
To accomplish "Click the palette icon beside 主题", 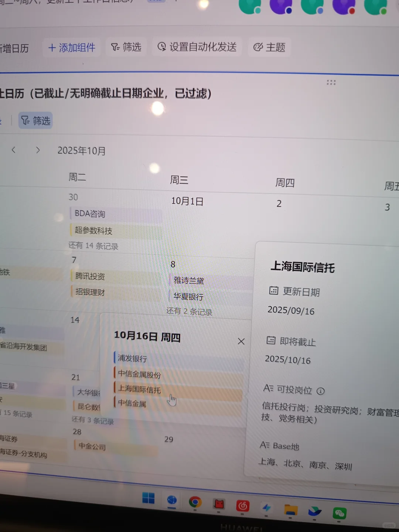I will [x=258, y=47].
